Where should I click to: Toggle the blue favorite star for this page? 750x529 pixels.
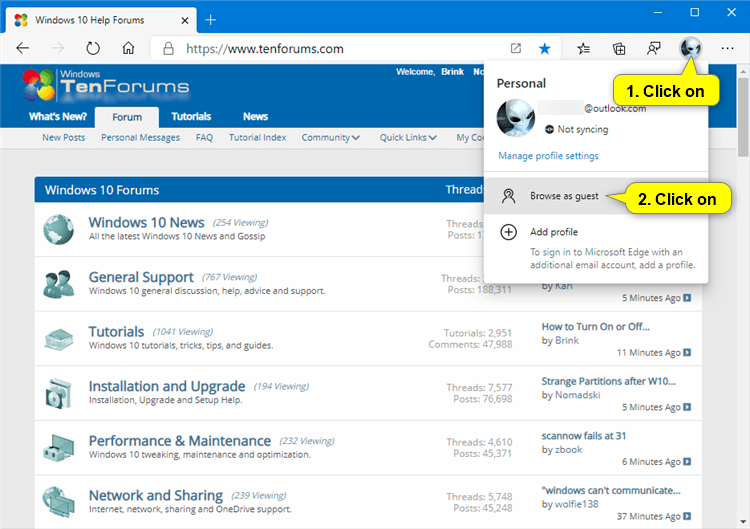[544, 48]
